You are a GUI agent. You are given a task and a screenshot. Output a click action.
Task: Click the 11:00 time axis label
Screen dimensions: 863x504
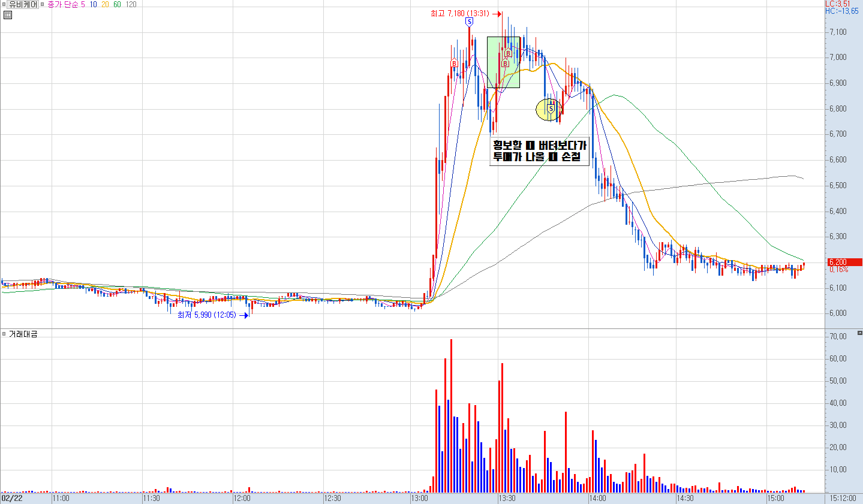tap(61, 498)
